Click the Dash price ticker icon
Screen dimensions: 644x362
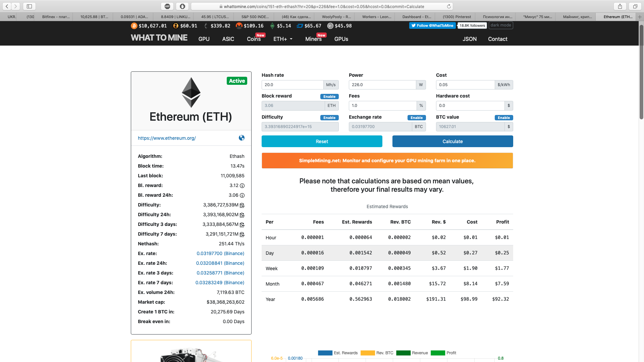300,26
